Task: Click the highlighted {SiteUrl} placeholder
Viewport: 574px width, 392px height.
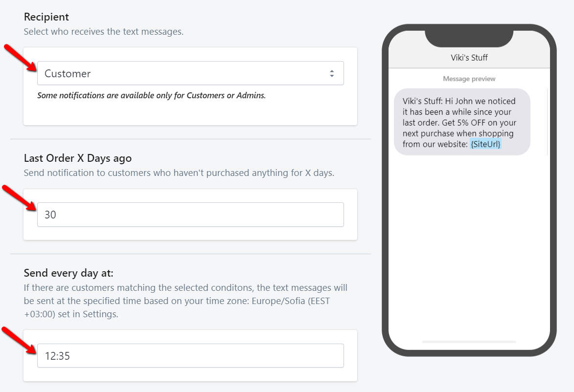Action: (x=485, y=144)
